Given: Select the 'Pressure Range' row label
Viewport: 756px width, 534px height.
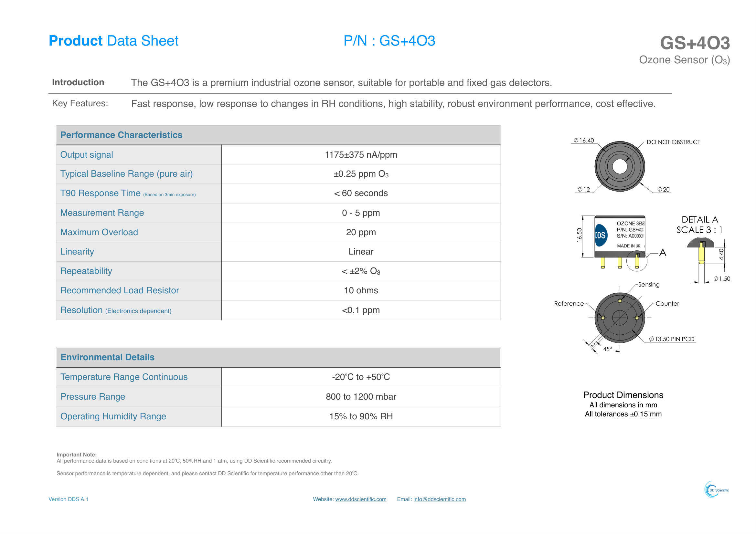Looking at the screenshot, I should [92, 397].
